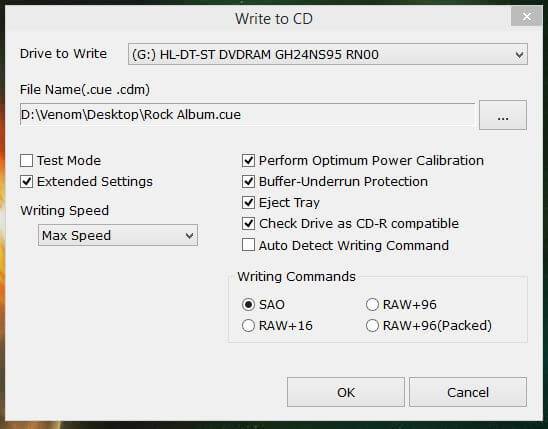Disable Perform Optimum Power Calibration
This screenshot has height=429, width=548.
tap(248, 161)
